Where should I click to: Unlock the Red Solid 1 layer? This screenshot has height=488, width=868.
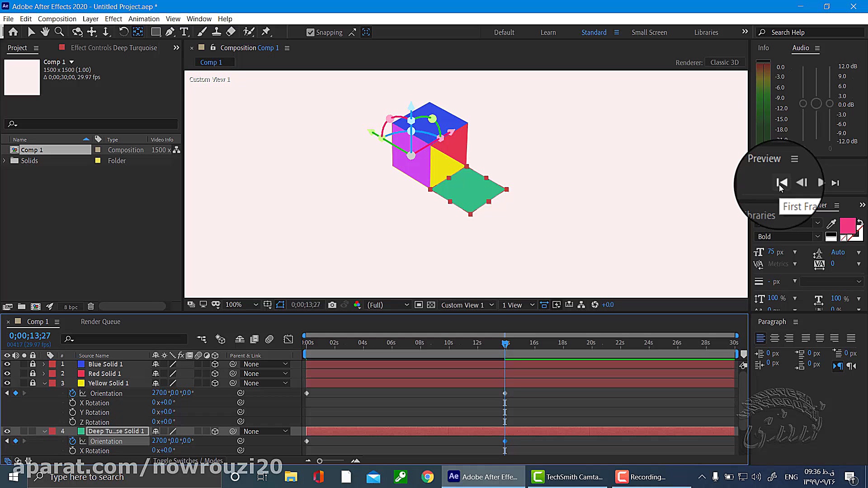coord(33,374)
